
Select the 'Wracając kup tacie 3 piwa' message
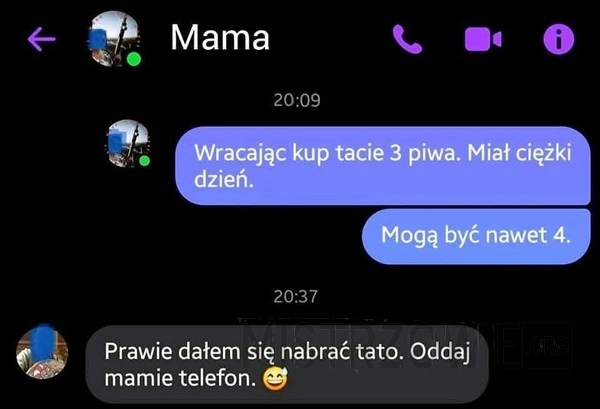point(383,166)
